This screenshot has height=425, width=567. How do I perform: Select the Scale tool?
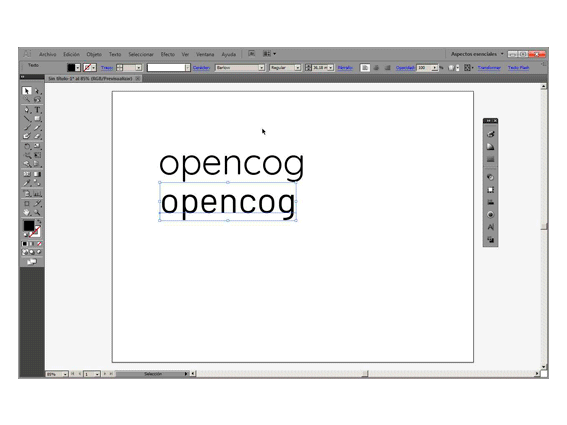coord(37,146)
